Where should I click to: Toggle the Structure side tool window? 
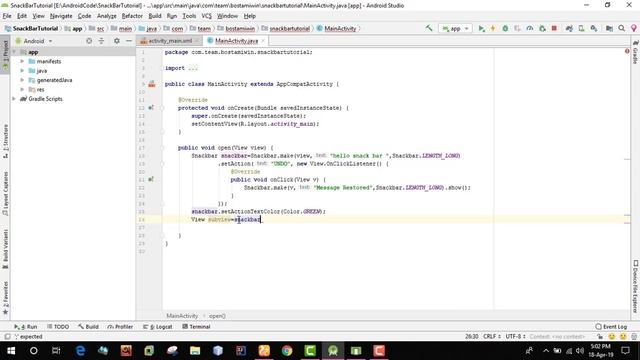5,141
